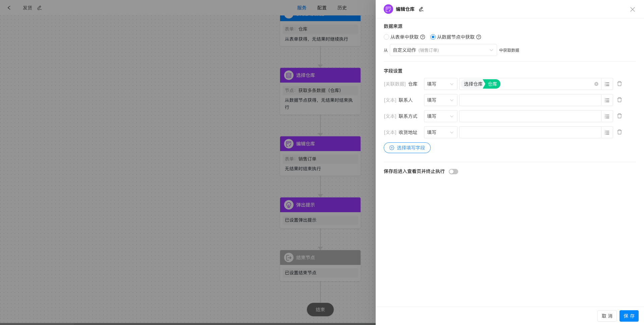The image size is (644, 325).
Task: Click the bulb icon on 弹出提示 node
Action: pyautogui.click(x=289, y=205)
